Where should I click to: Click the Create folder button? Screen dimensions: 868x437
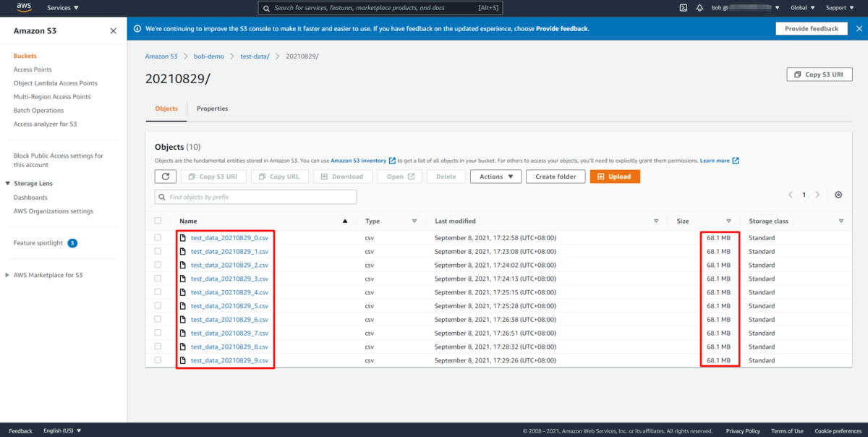point(556,177)
